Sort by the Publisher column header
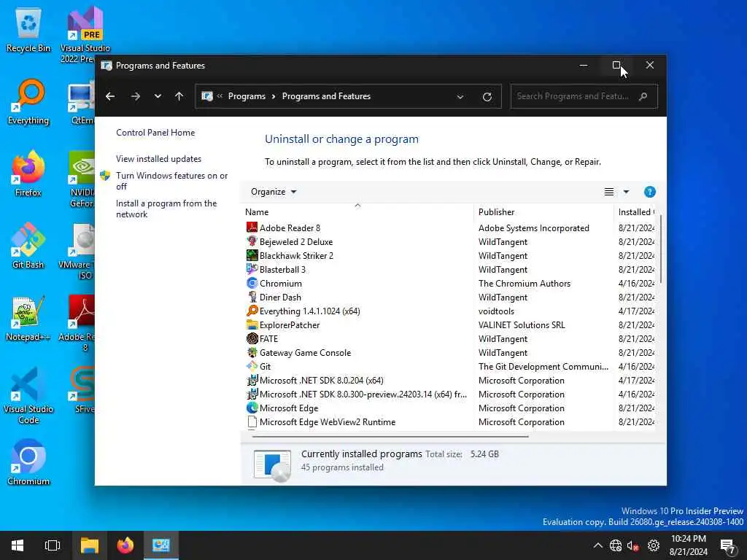This screenshot has height=560, width=747. (544, 212)
